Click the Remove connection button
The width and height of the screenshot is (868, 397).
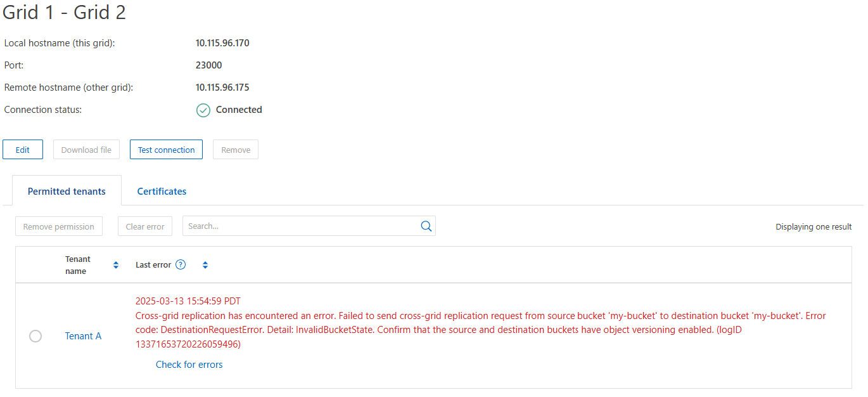[x=236, y=150]
